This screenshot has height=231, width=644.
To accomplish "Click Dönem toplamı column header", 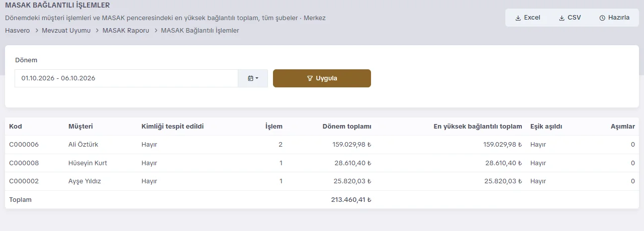I will [x=347, y=127].
